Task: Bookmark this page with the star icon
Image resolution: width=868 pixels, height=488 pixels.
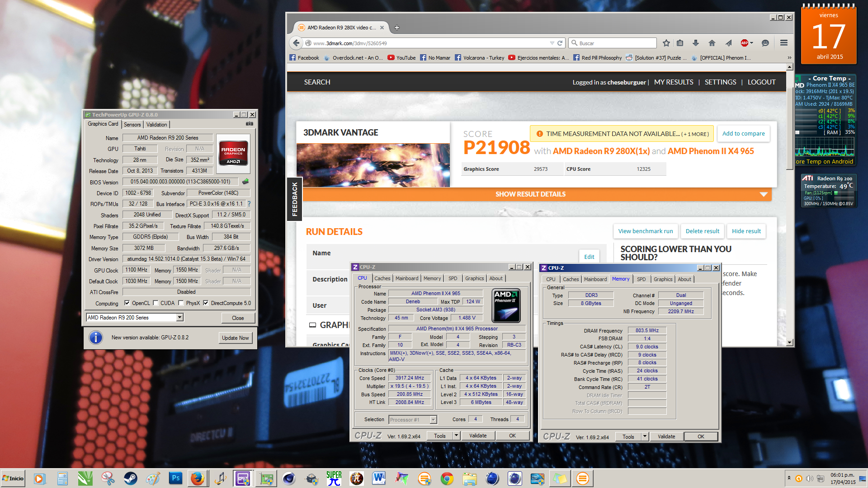Action: click(666, 43)
